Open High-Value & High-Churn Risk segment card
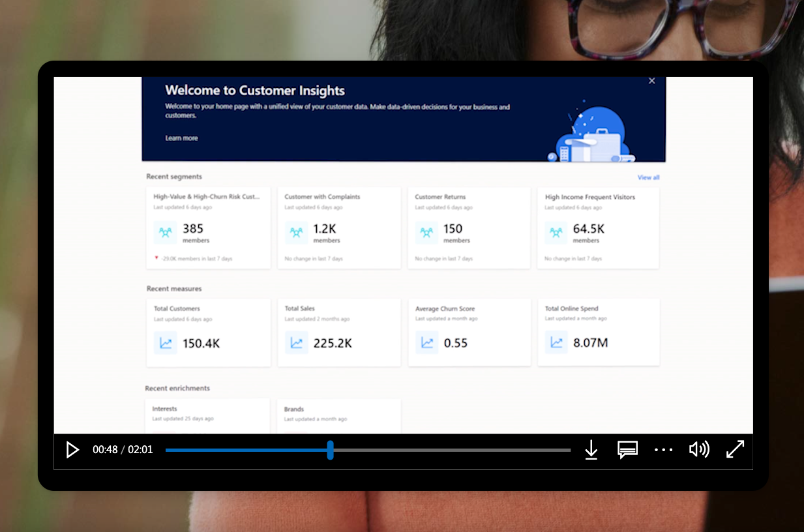The width and height of the screenshot is (804, 532). (x=209, y=228)
